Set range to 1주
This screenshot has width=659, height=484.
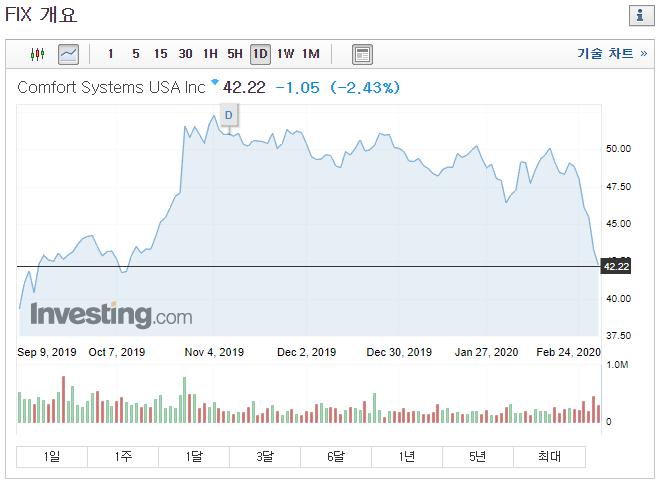click(123, 456)
